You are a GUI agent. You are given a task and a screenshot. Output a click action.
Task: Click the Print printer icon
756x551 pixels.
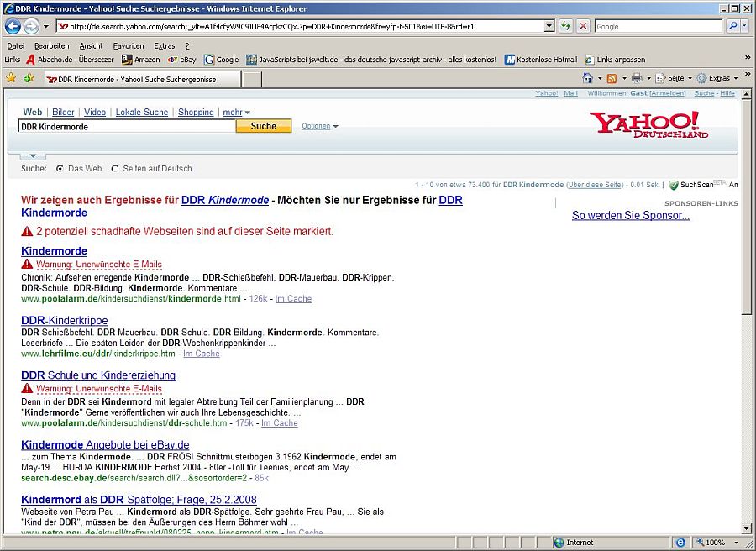click(x=637, y=78)
